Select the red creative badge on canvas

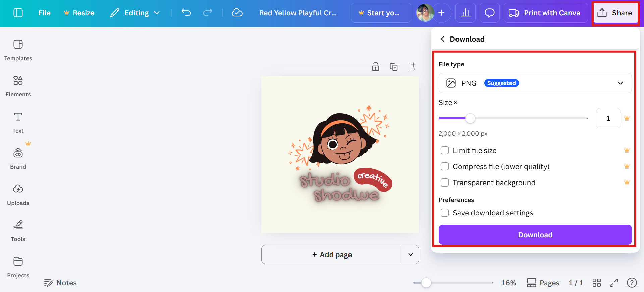coord(373,179)
